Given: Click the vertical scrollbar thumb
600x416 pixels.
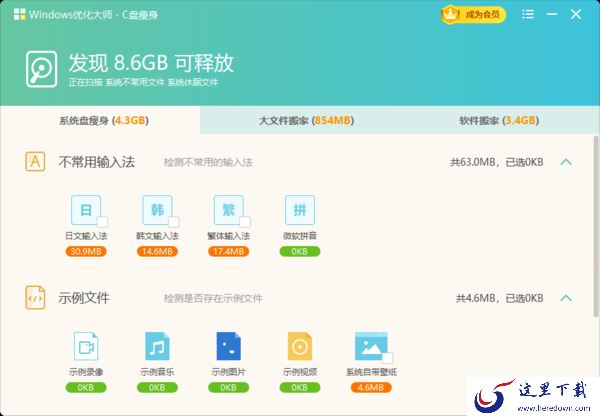Looking at the screenshot, I should pyautogui.click(x=596, y=226).
